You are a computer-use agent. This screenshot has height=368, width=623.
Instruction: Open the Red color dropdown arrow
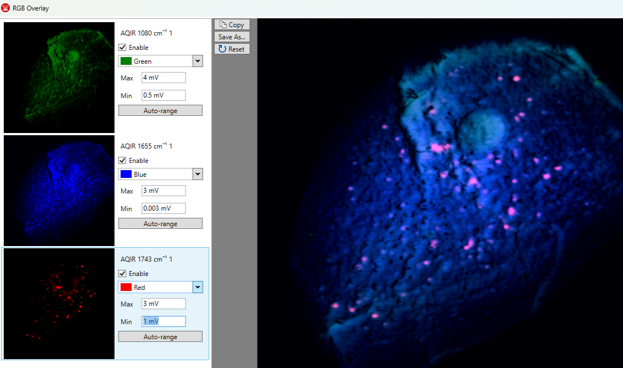197,287
